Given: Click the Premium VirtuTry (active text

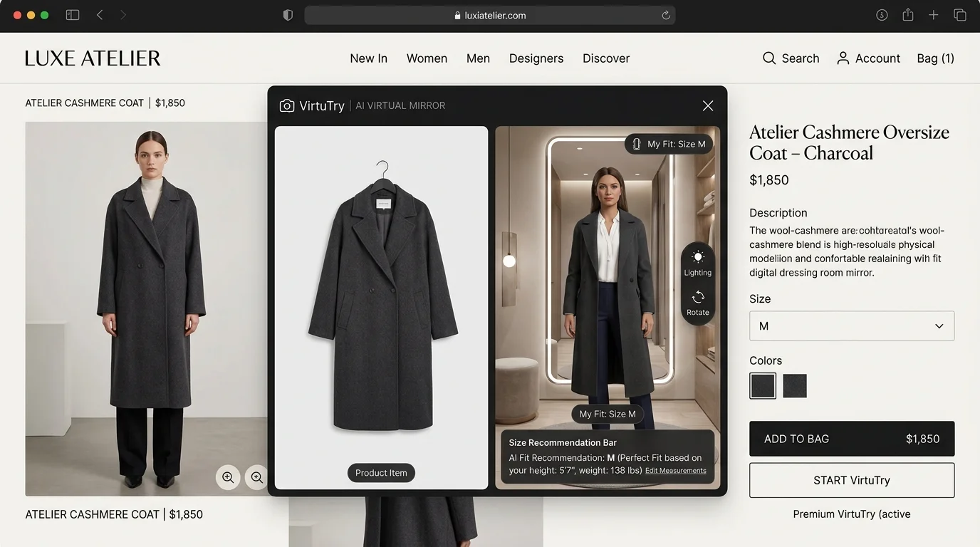Looking at the screenshot, I should [852, 514].
